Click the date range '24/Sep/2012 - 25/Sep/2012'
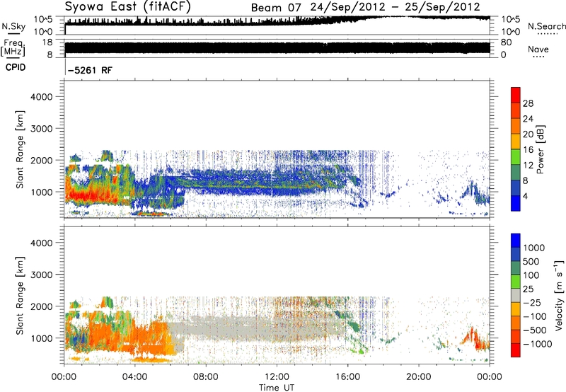 (x=395, y=7)
